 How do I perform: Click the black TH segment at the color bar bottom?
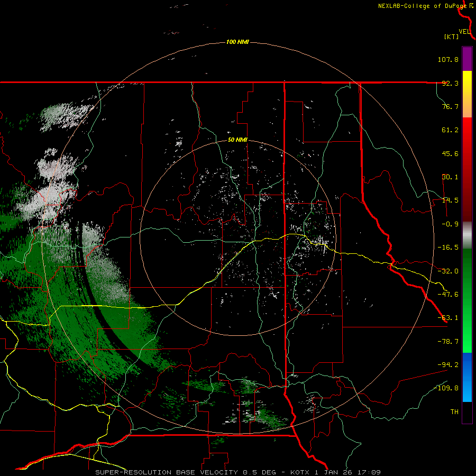click(x=467, y=413)
